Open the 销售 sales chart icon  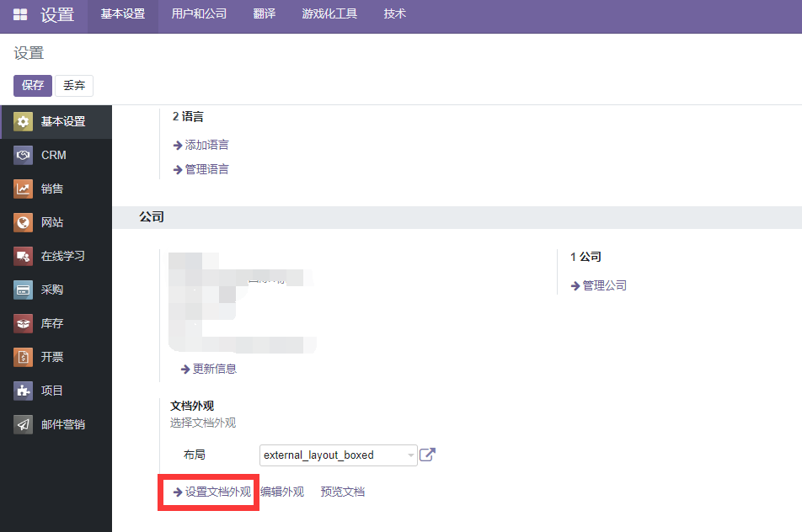23,189
